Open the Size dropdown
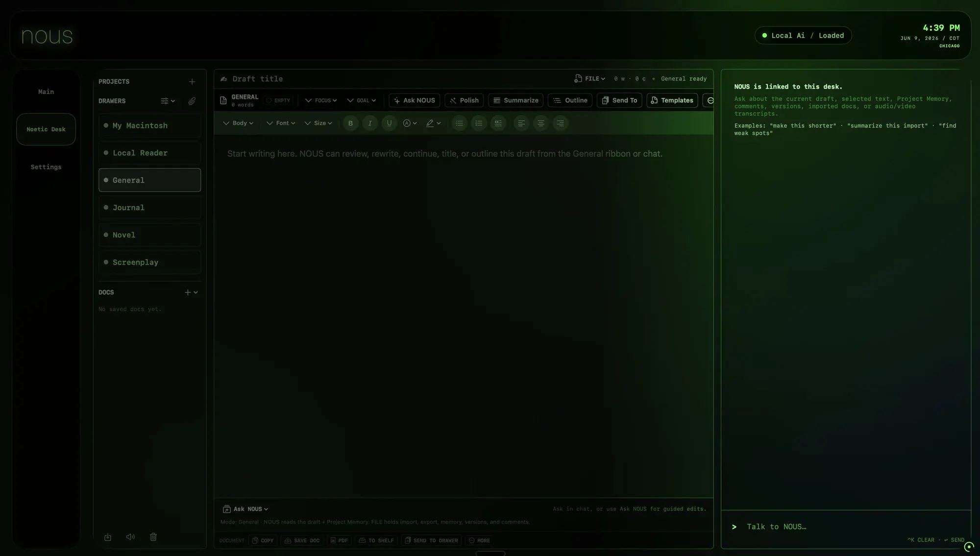Viewport: 980px width, 556px height. point(318,123)
